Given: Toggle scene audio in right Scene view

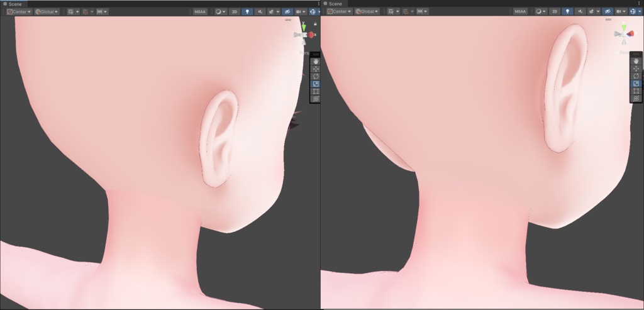Looking at the screenshot, I should click(580, 11).
